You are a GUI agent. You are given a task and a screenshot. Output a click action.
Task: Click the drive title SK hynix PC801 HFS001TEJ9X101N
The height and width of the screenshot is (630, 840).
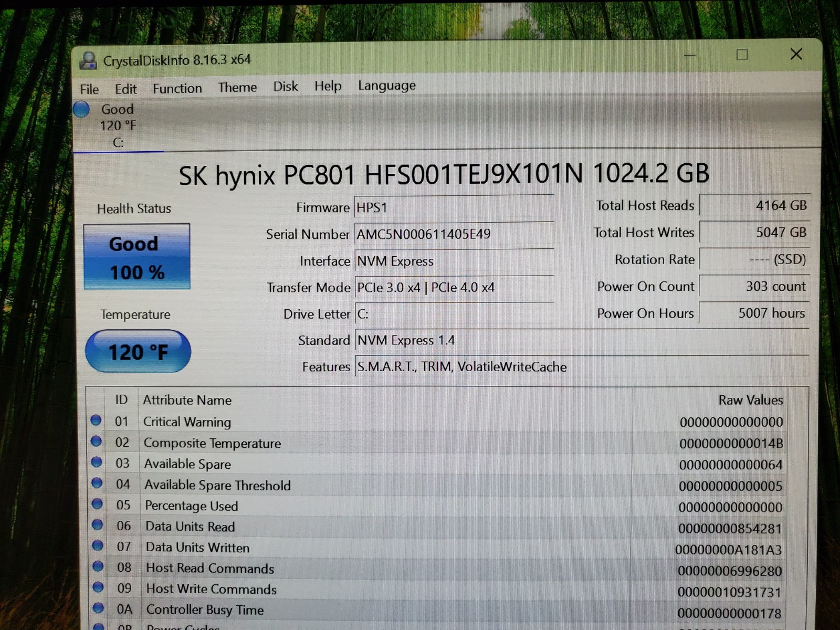point(381,175)
